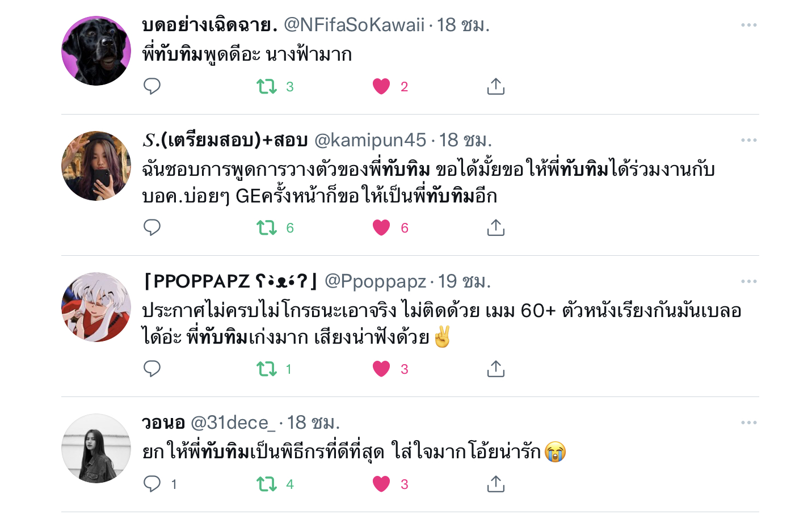Open the anime avatar of PPOPPAPZ

pos(96,307)
